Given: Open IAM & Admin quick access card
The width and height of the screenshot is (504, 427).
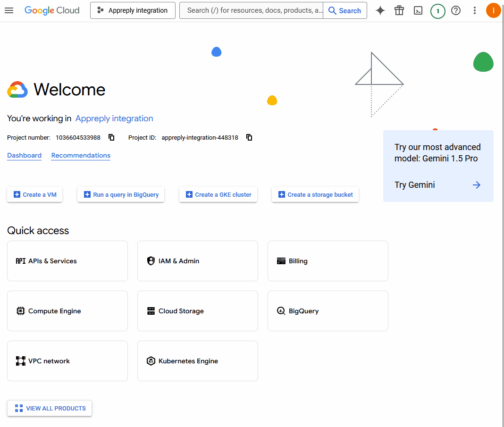Looking at the screenshot, I should tap(198, 261).
